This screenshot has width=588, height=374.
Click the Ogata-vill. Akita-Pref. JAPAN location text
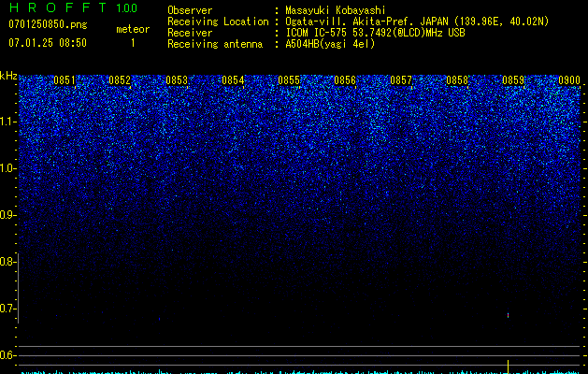(417, 22)
